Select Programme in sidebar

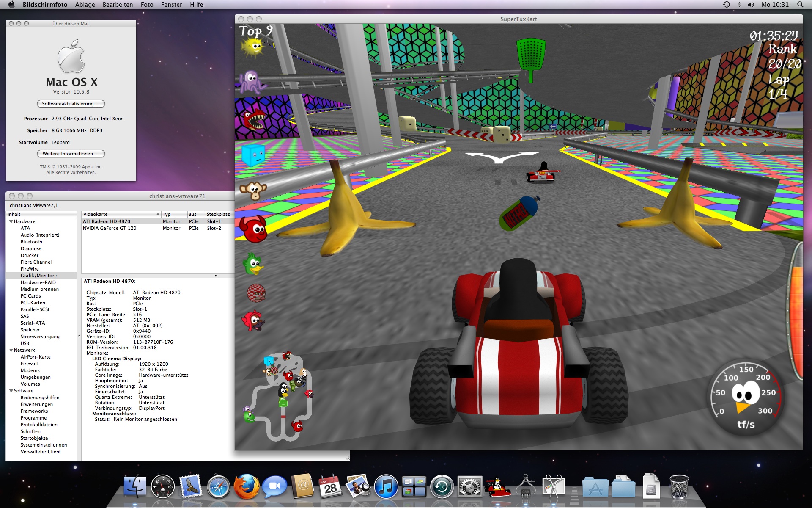point(41,418)
